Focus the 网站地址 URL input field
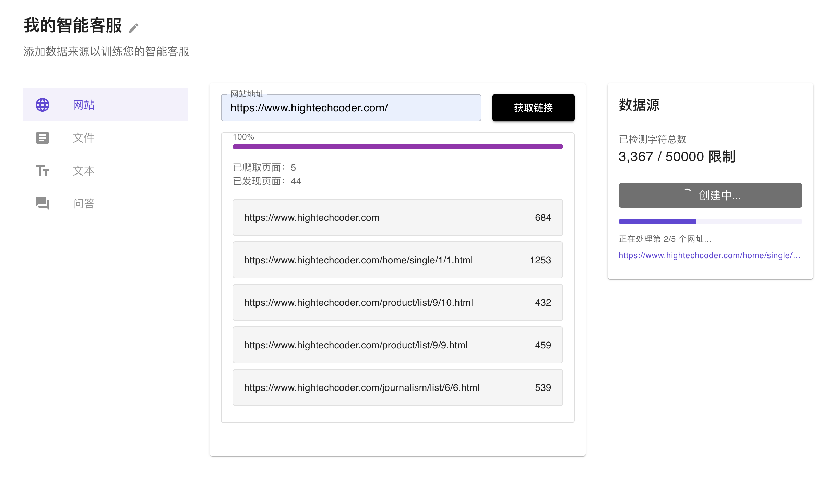 (351, 108)
